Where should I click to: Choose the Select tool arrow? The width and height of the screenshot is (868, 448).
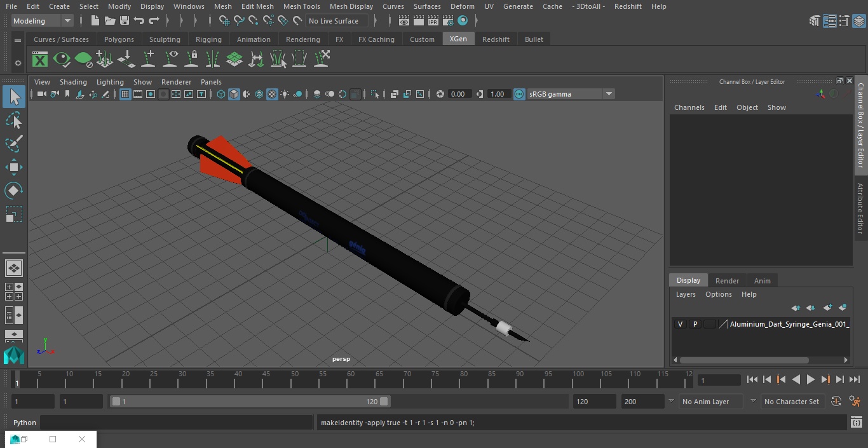[14, 97]
